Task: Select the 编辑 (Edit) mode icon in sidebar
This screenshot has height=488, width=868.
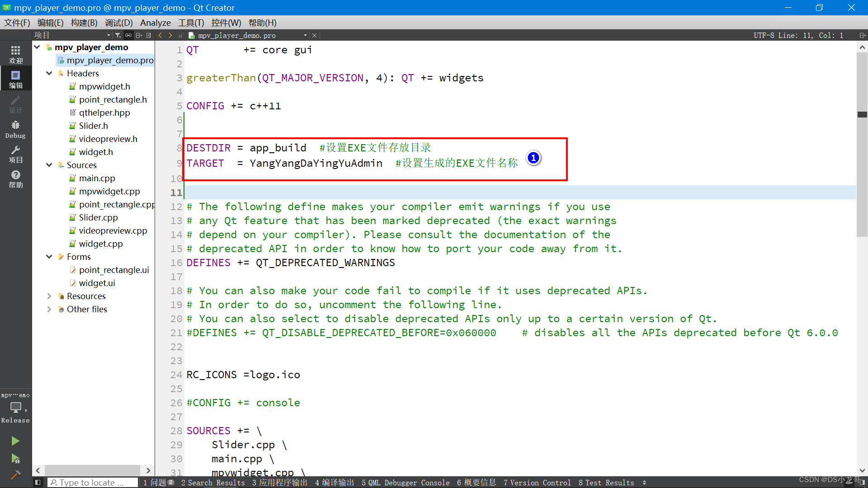Action: click(x=15, y=78)
